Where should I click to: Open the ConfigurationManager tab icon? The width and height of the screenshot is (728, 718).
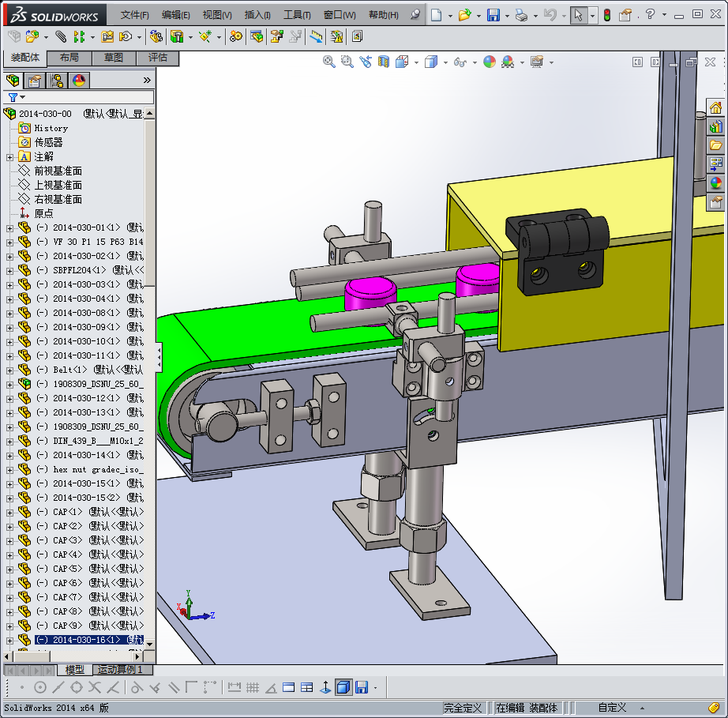57,80
